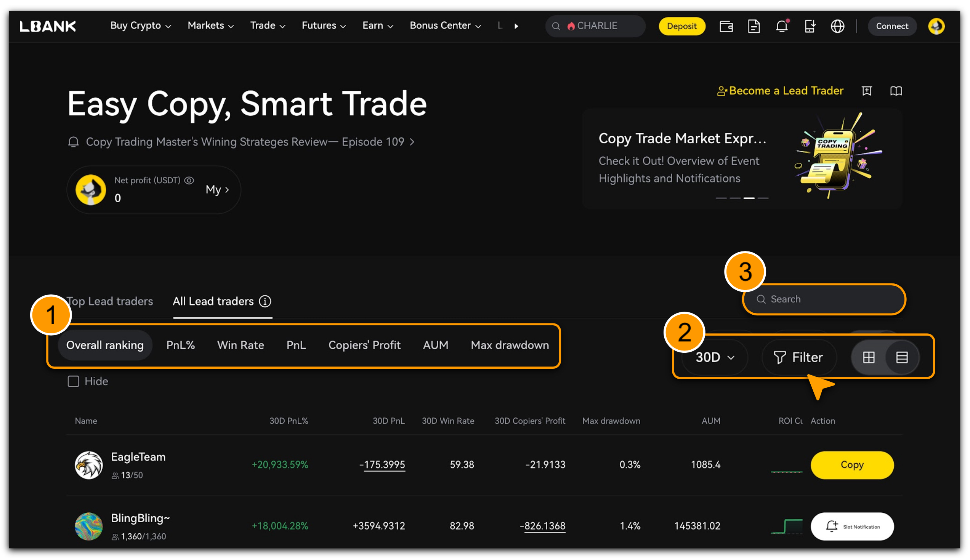Check the Hide checkbox
This screenshot has width=970, height=560.
[x=73, y=381]
